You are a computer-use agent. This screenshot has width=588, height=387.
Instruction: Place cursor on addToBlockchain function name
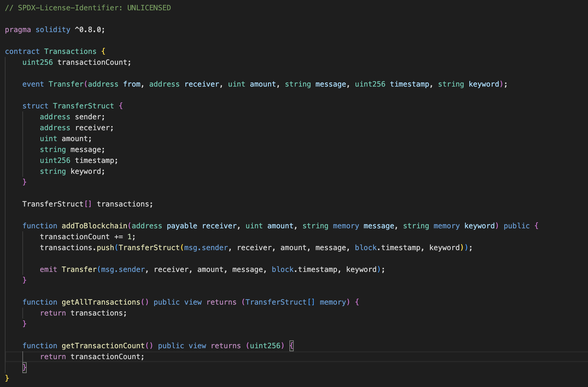(x=94, y=226)
